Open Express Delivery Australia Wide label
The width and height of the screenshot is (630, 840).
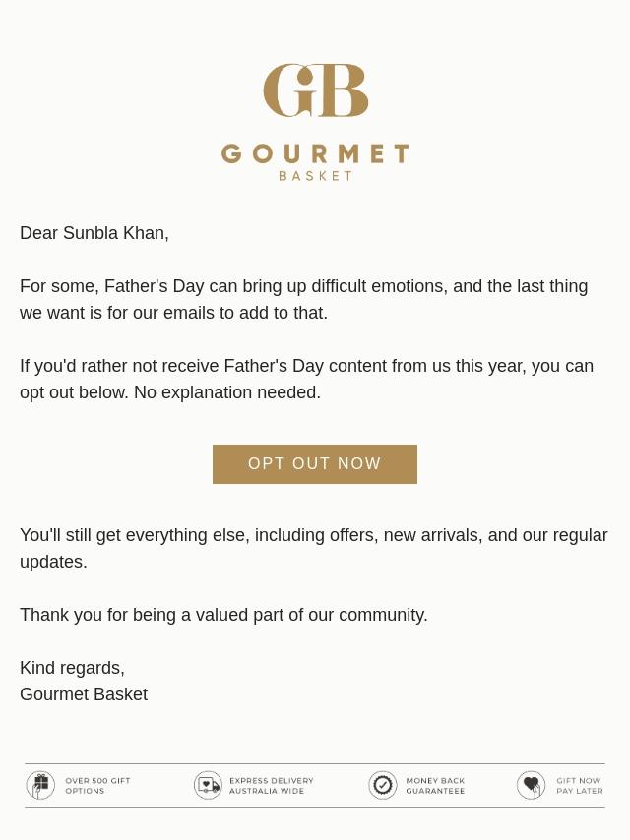(272, 786)
